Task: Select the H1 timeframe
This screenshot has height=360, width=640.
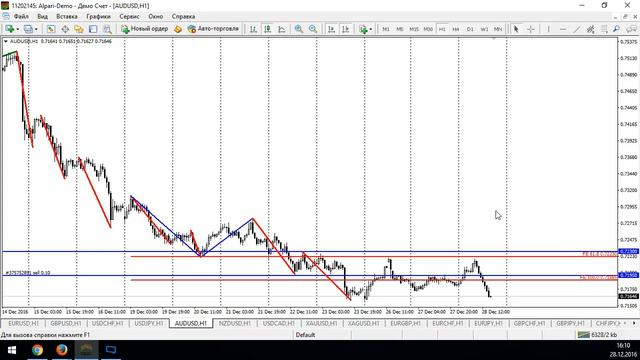Action: (442, 29)
